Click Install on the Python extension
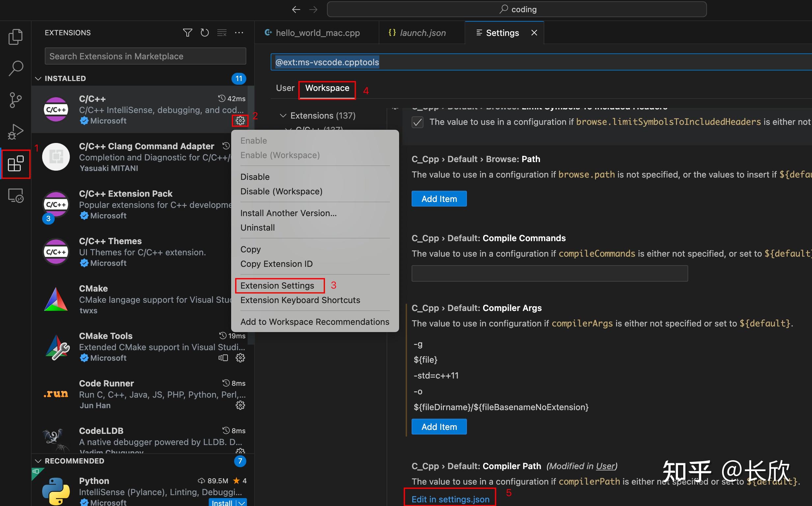The image size is (812, 506). tap(222, 502)
